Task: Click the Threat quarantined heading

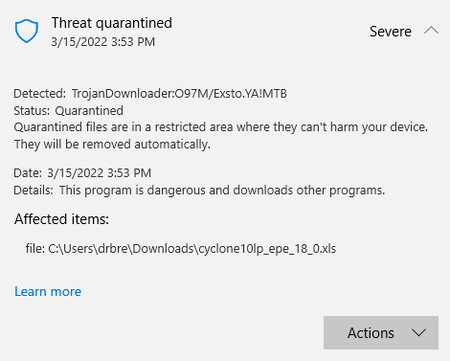Action: [x=112, y=23]
